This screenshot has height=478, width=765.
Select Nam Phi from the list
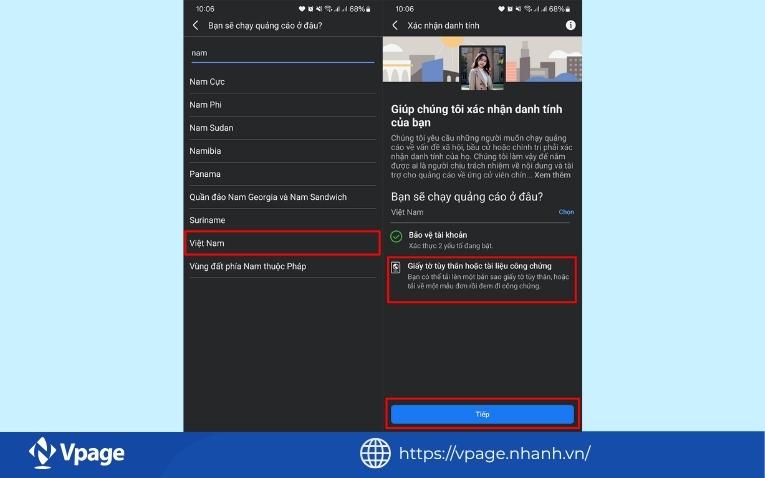(x=206, y=105)
